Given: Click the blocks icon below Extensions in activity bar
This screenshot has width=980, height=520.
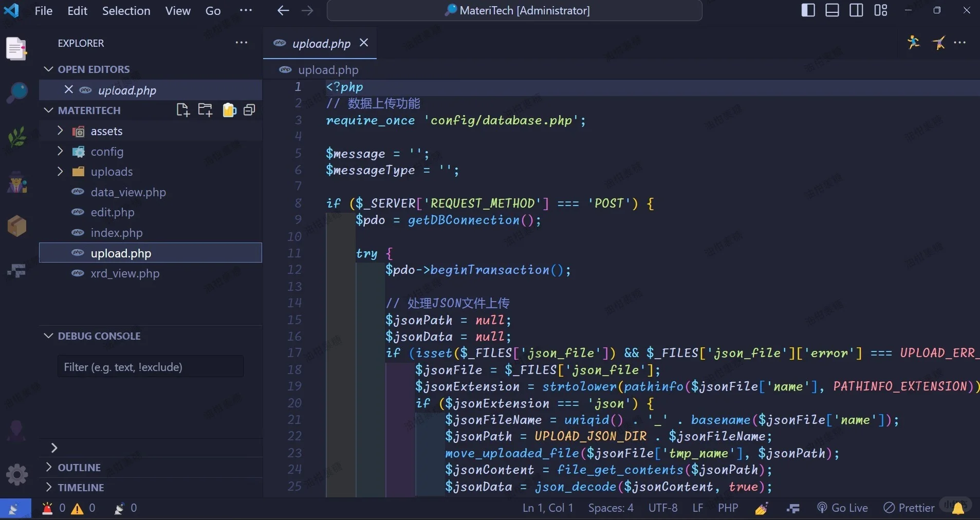Looking at the screenshot, I should [16, 270].
